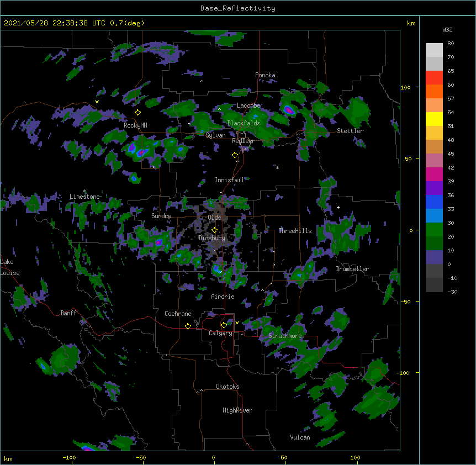Screen dimensions: 476x465
Task: Click the orange 57-60 dBZ legend swatch
Action: 434,92
